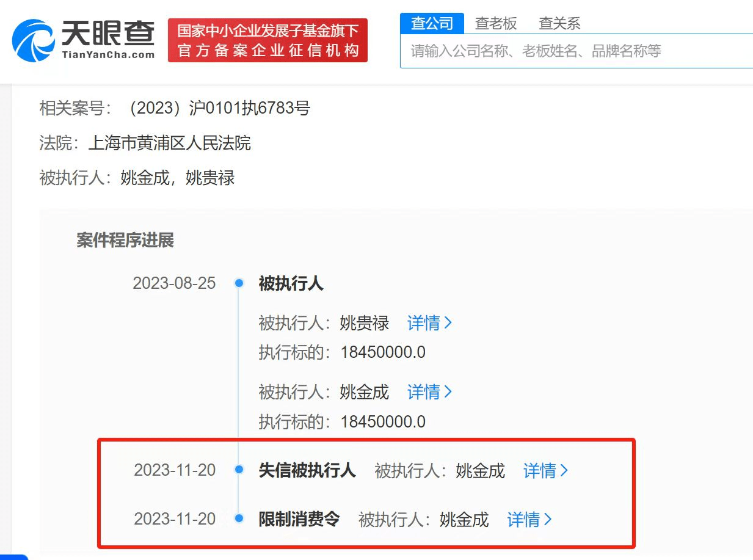Viewport: 753px width, 560px height.
Task: Click the 案件程序进展 section heading
Action: coord(125,240)
